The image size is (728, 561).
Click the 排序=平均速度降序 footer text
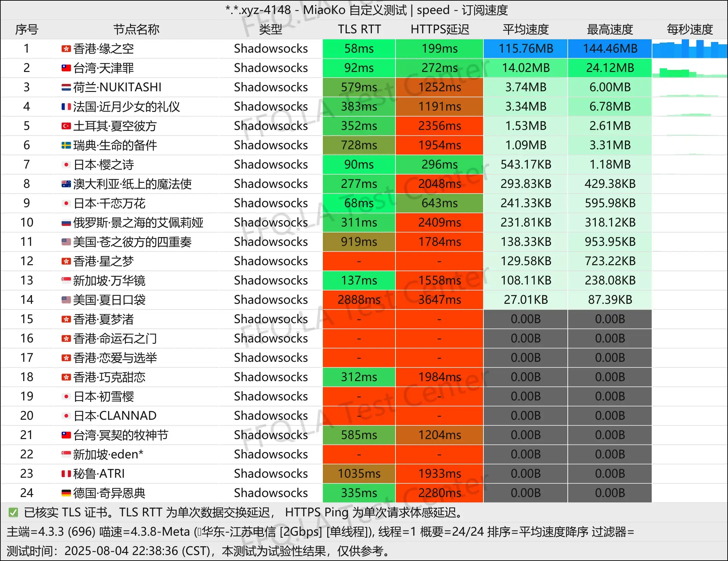pos(538,532)
